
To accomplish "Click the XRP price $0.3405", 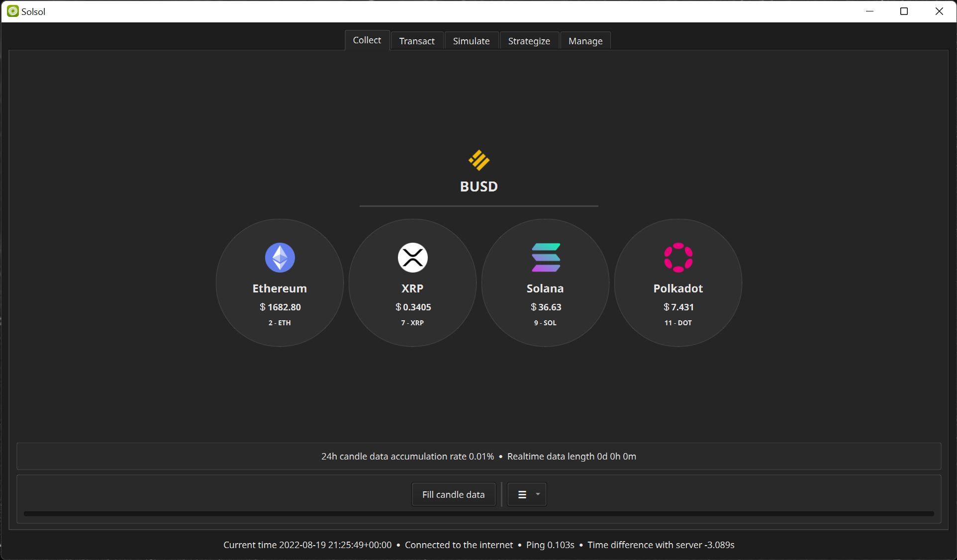I will [413, 307].
